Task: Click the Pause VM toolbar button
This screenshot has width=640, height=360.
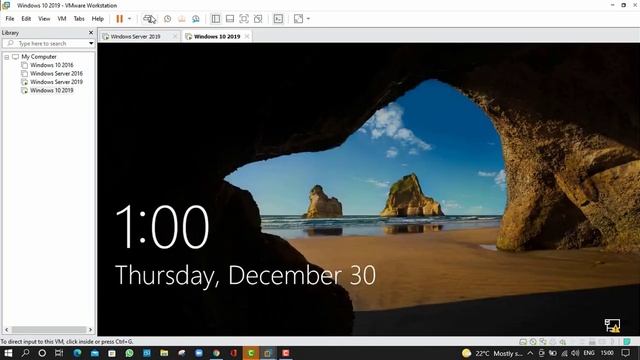Action: pos(119,19)
